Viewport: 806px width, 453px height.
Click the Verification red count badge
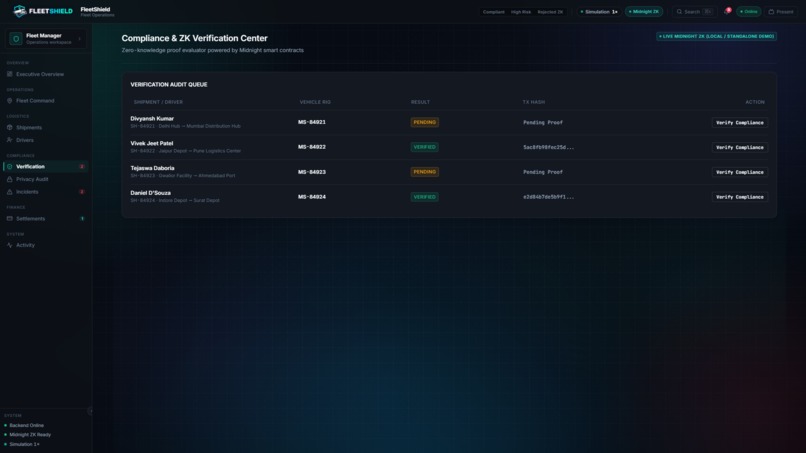(x=82, y=167)
